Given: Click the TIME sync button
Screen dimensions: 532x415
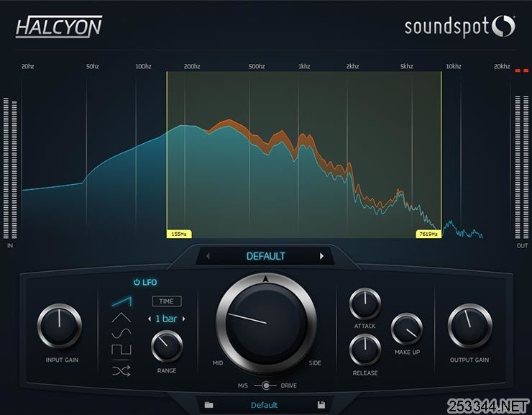Looking at the screenshot, I should tap(167, 301).
